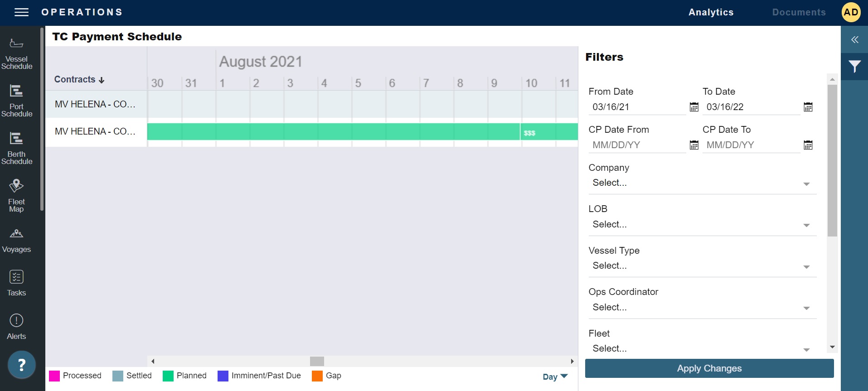Change the Day time scale dropdown
This screenshot has width=868, height=391.
click(x=554, y=376)
